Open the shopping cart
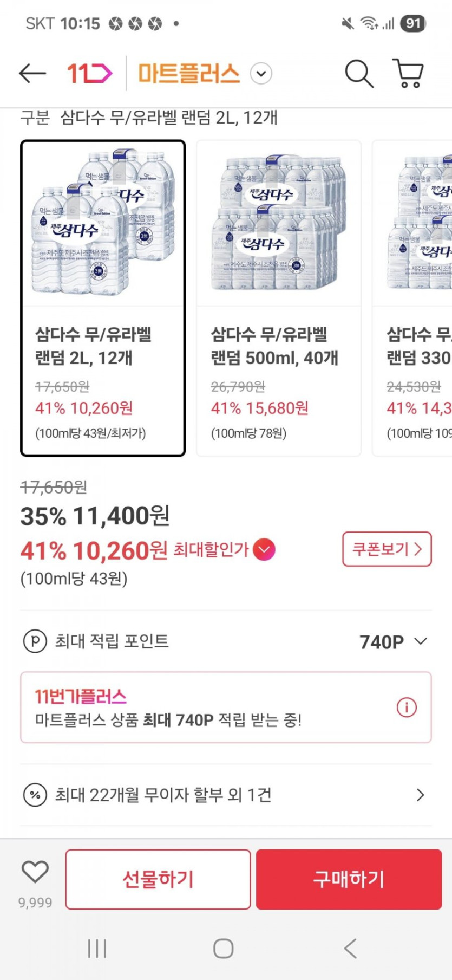 (408, 74)
